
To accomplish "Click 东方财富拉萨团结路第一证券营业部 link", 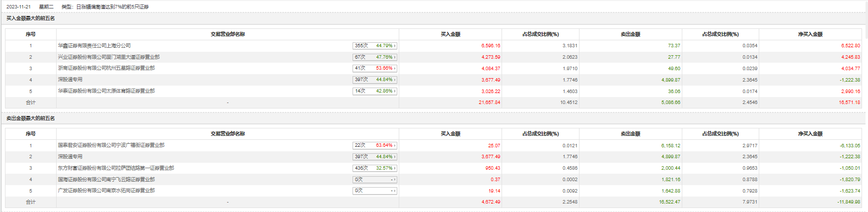I will [x=116, y=168].
